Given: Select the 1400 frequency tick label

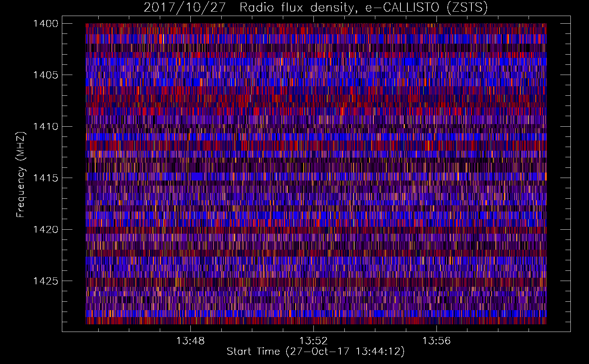Looking at the screenshot, I should (x=46, y=24).
